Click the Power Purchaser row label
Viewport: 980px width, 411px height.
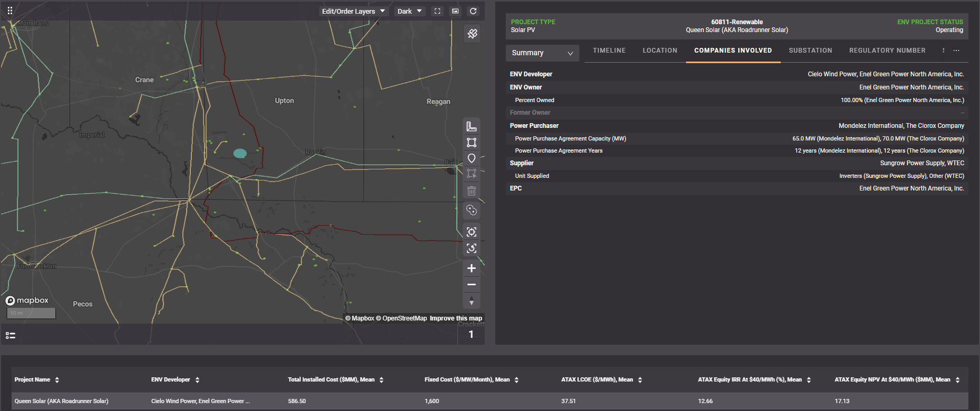click(534, 126)
